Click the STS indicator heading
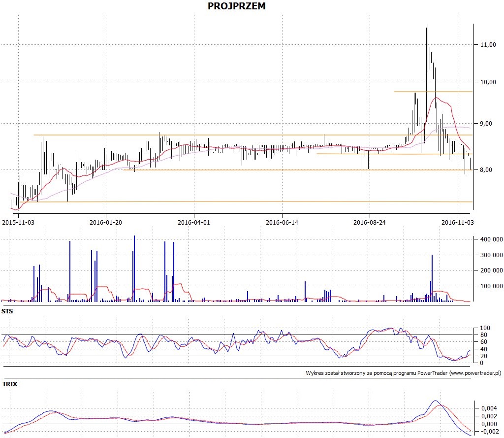 tap(7, 311)
